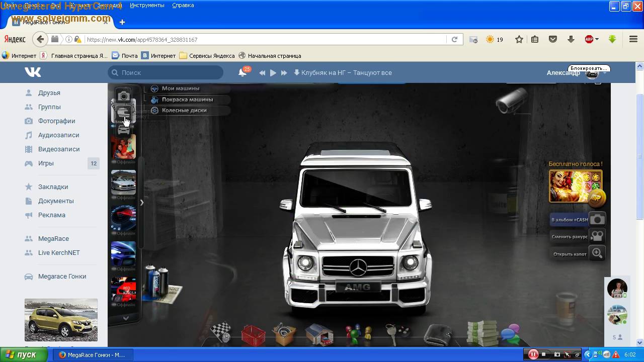This screenshot has width=644, height=362.
Task: Open the garage house icon
Action: point(319,335)
